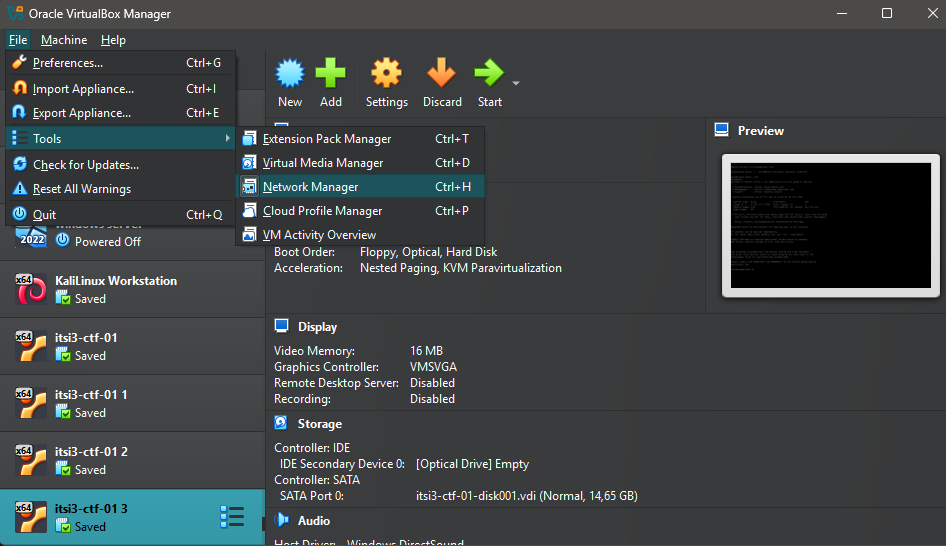This screenshot has width=946, height=546.
Task: Click the VMSVGA graphics controller value
Action: tap(433, 367)
